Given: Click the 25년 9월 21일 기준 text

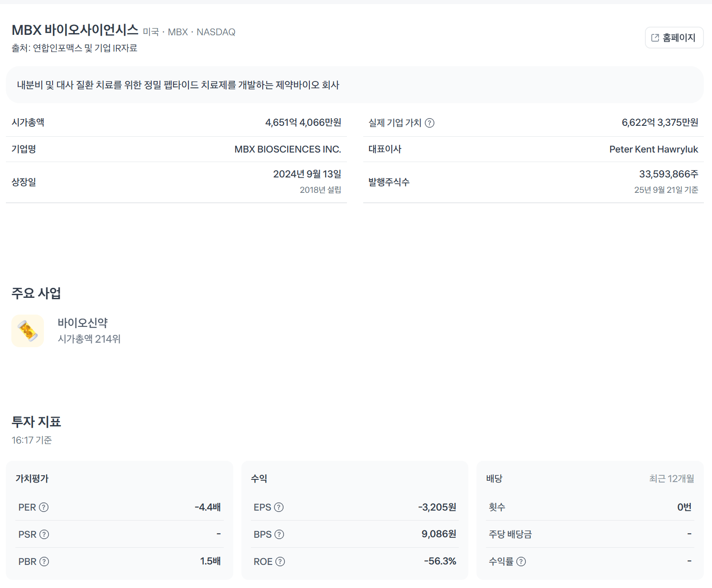Looking at the screenshot, I should (666, 190).
